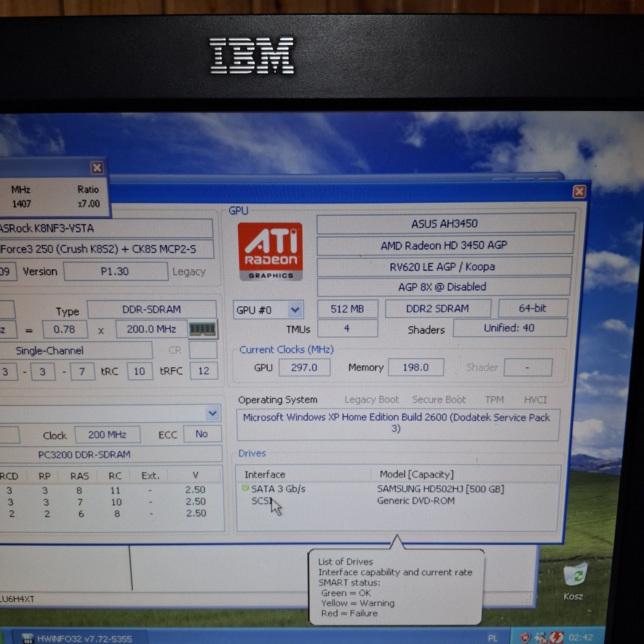Click SAMSUNG HD502HJ [500 GB] drive model
Image resolution: width=644 pixels, height=644 pixels.
[x=440, y=489]
